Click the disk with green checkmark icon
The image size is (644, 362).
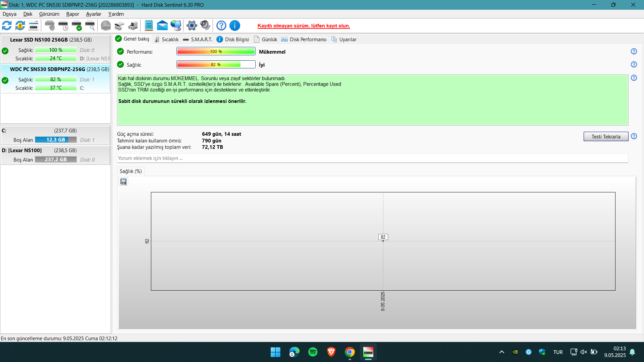coord(77,25)
